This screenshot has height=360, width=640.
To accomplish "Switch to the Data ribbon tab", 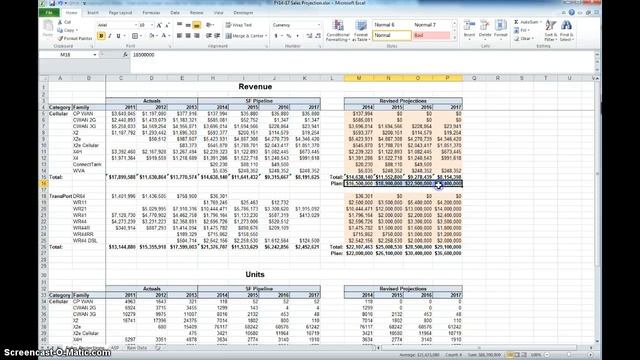I will 175,13.
